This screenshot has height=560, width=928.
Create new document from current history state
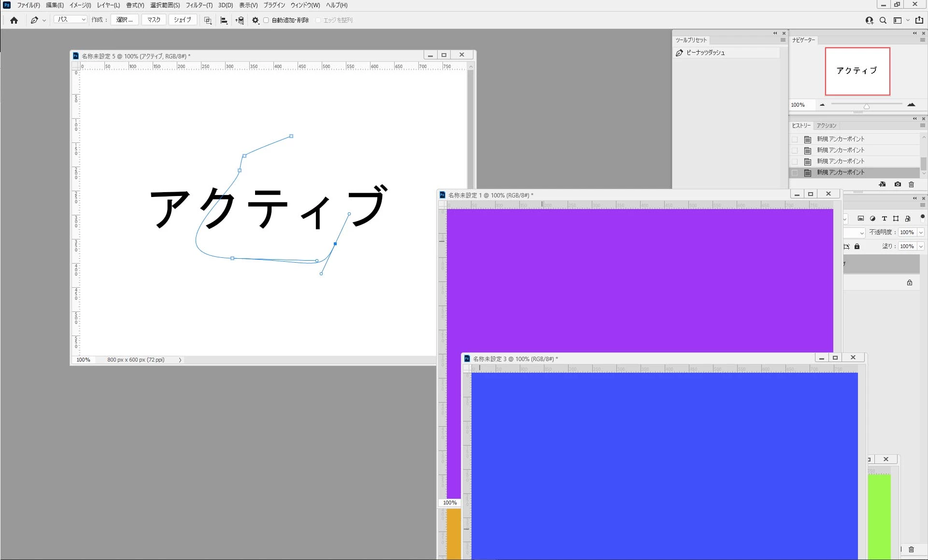[x=882, y=184]
